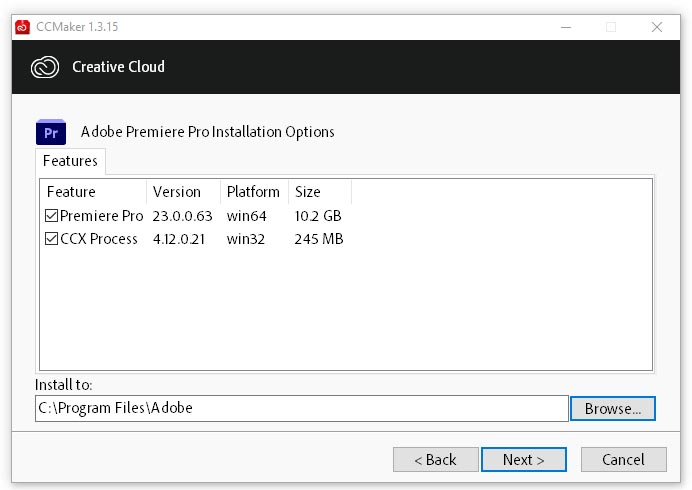
Task: Click the Creative Cloud banner title
Action: click(118, 67)
